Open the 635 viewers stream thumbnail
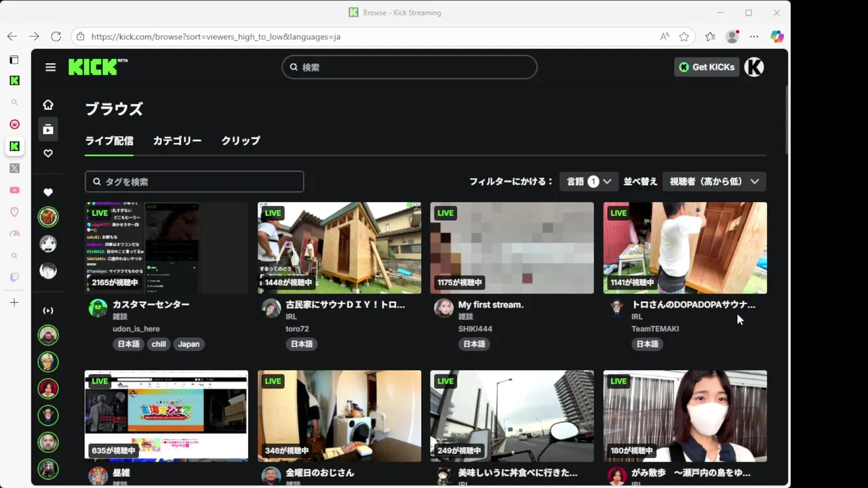The height and width of the screenshot is (488, 868). [166, 415]
